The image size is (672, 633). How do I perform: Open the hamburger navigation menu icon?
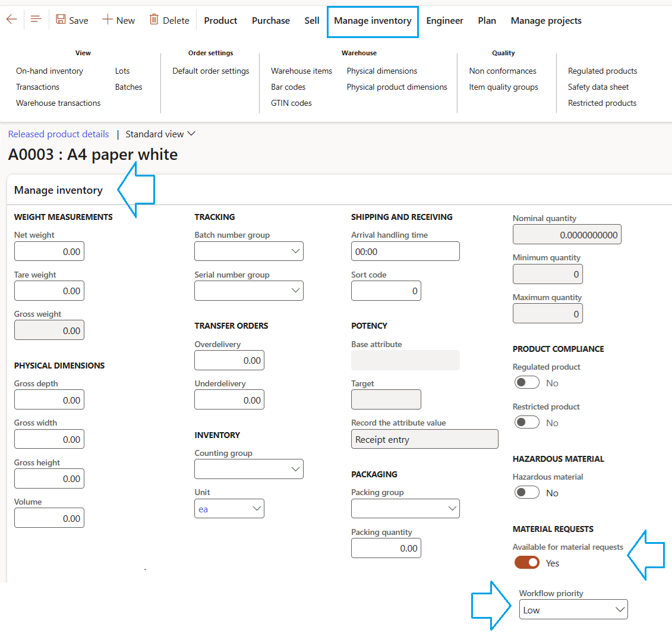[36, 20]
